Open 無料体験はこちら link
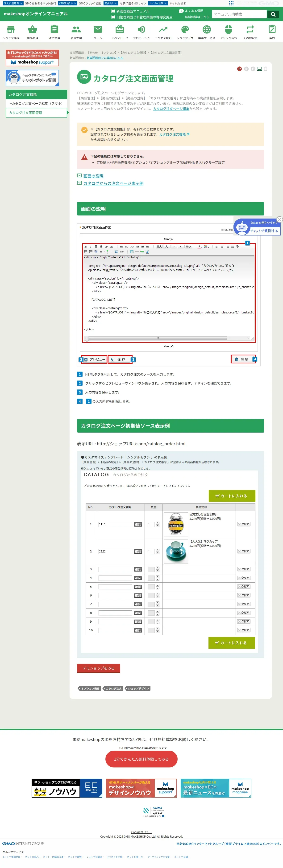The image size is (283, 868). tap(197, 17)
